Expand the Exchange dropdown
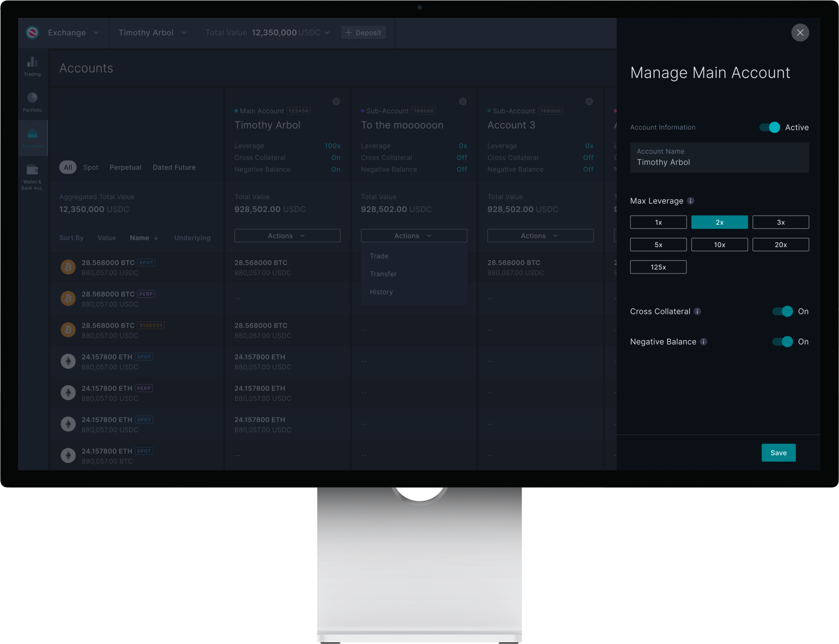Image resolution: width=839 pixels, height=644 pixels. tap(73, 32)
